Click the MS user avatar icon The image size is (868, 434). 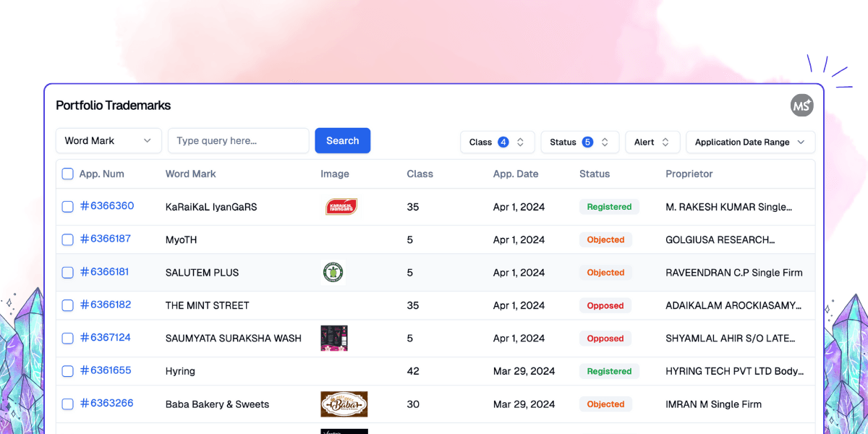801,106
